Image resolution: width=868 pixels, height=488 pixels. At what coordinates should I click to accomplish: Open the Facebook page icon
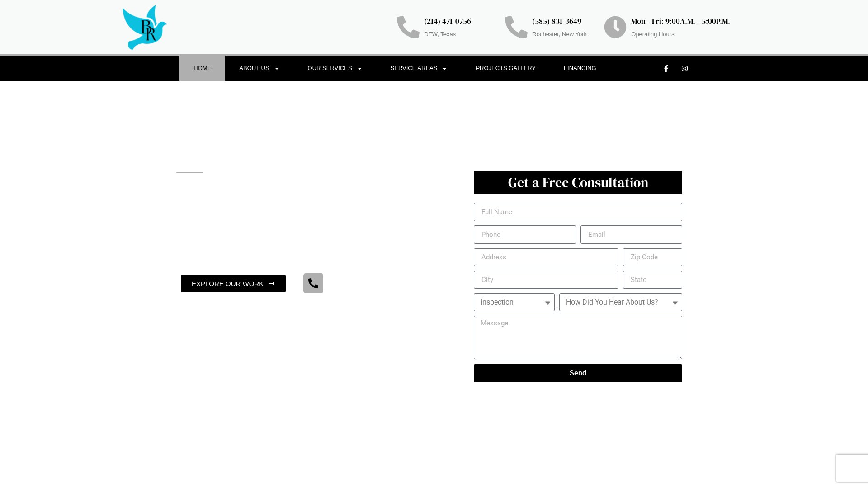666,69
